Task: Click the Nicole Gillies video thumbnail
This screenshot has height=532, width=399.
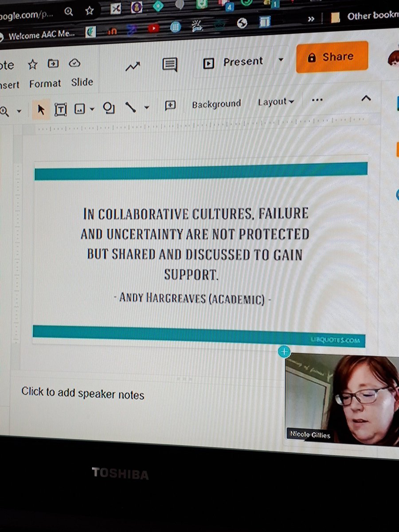Action: point(342,399)
